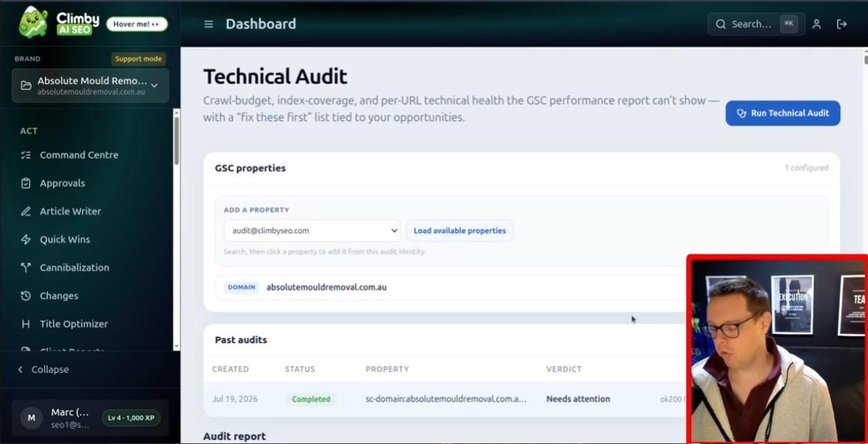The width and height of the screenshot is (868, 444).
Task: Click the Dashboard page title
Action: pyautogui.click(x=261, y=24)
